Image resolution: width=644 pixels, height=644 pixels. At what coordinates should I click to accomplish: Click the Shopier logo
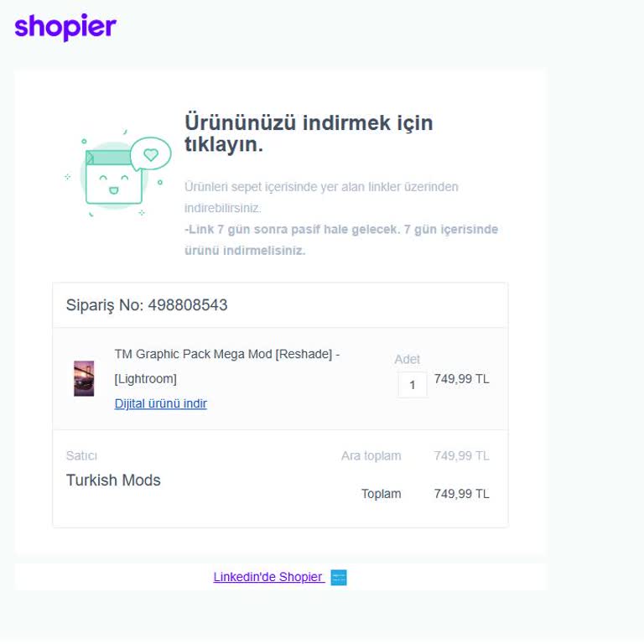pyautogui.click(x=65, y=27)
